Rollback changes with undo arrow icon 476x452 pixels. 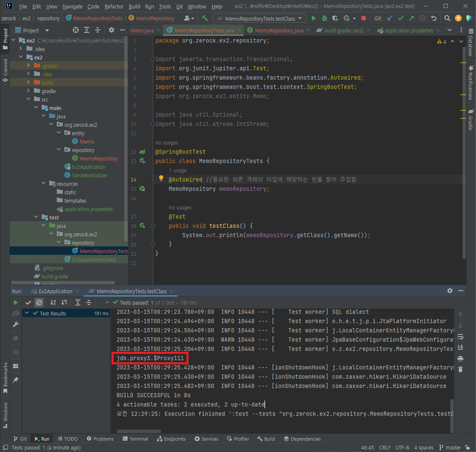tap(433, 18)
